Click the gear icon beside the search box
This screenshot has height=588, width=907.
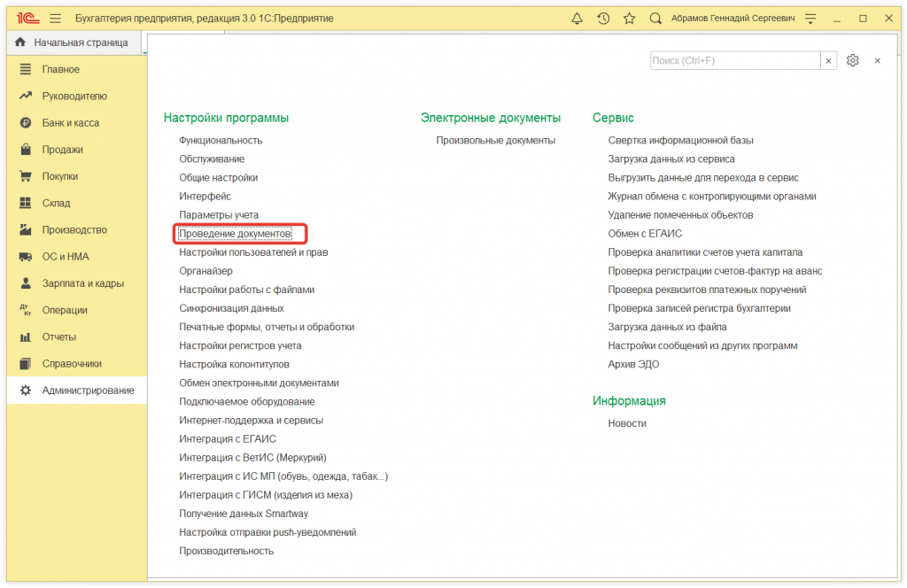tap(852, 60)
